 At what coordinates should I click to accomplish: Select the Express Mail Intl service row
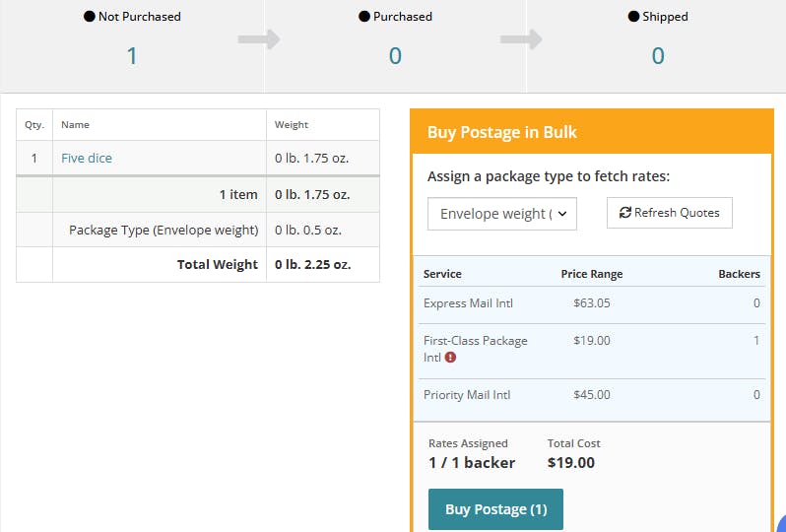(x=591, y=303)
